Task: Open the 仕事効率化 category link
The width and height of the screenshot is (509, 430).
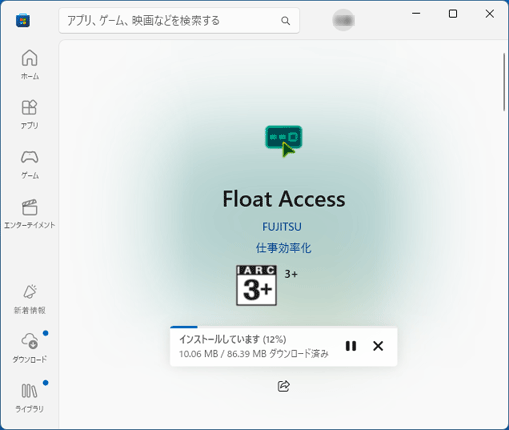Action: point(284,248)
